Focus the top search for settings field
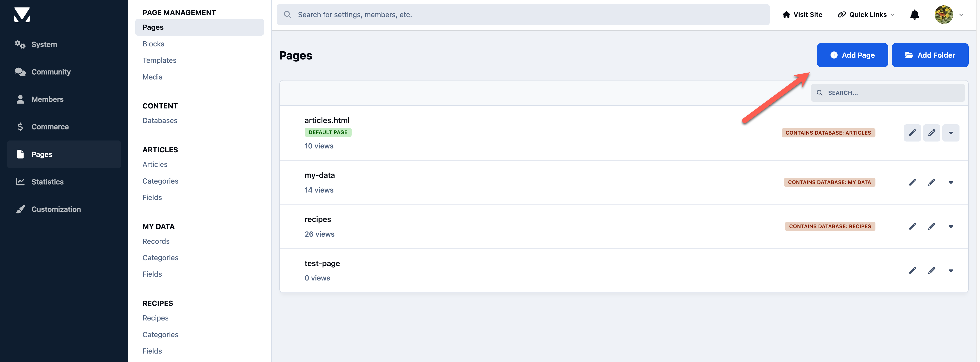 coord(523,14)
